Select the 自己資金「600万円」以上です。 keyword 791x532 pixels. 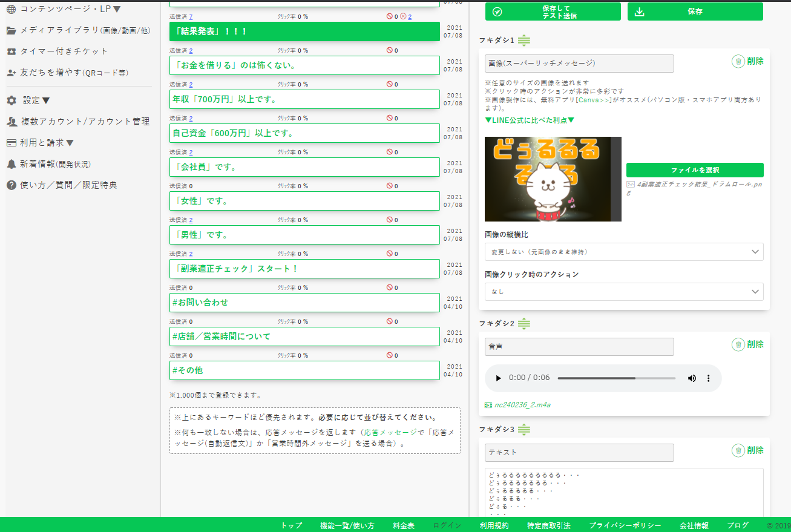coord(304,133)
